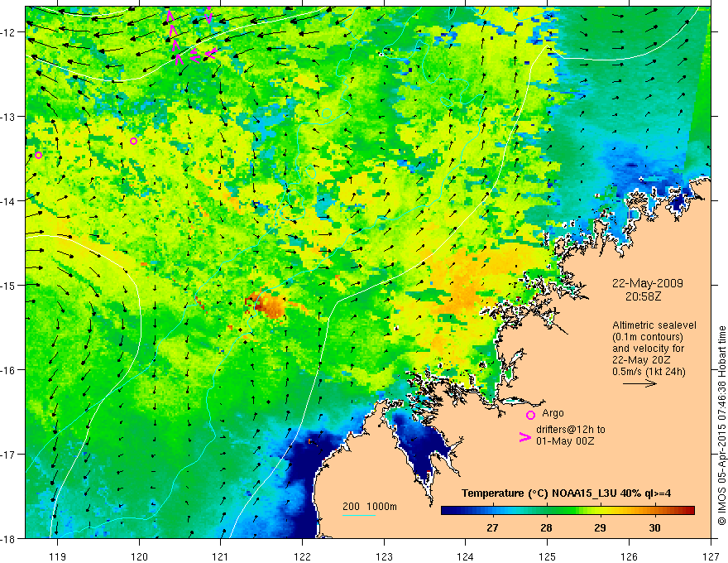
Task: Click the Argo circle symbol in the legend
Action: pos(530,415)
